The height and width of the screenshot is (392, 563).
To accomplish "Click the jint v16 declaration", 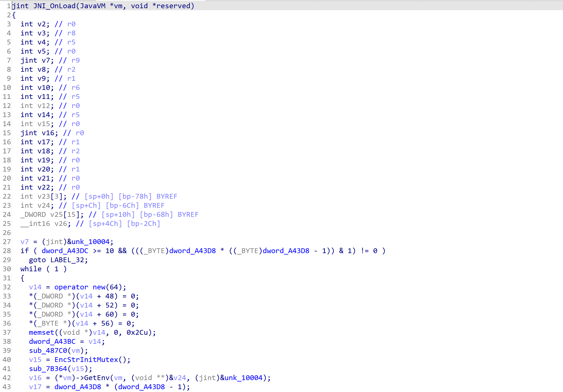I will (x=48, y=133).
